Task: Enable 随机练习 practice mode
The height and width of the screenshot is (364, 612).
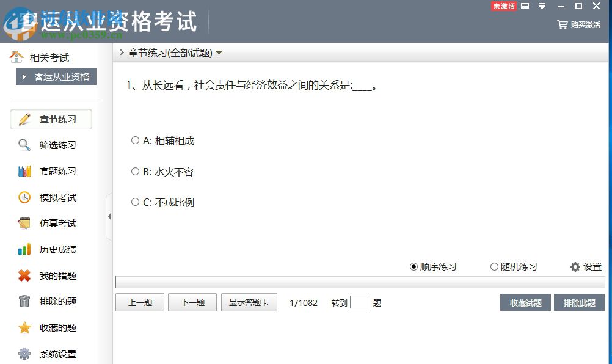Action: [494, 267]
